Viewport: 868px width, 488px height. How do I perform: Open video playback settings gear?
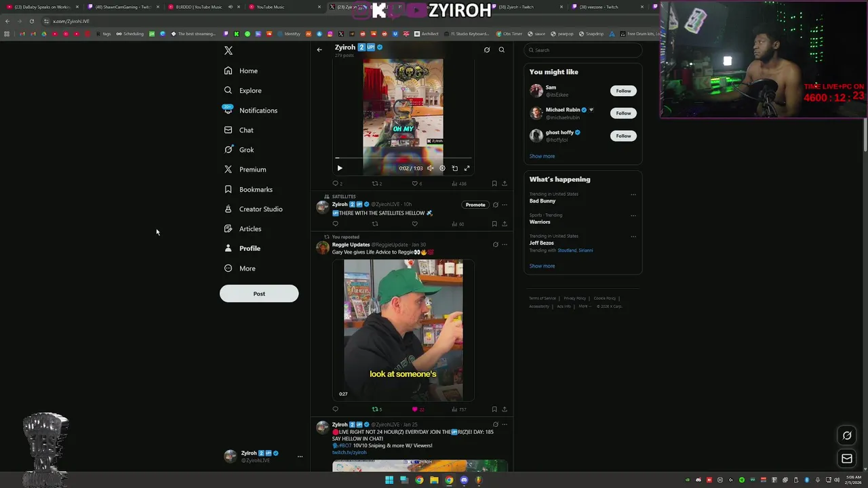442,168
